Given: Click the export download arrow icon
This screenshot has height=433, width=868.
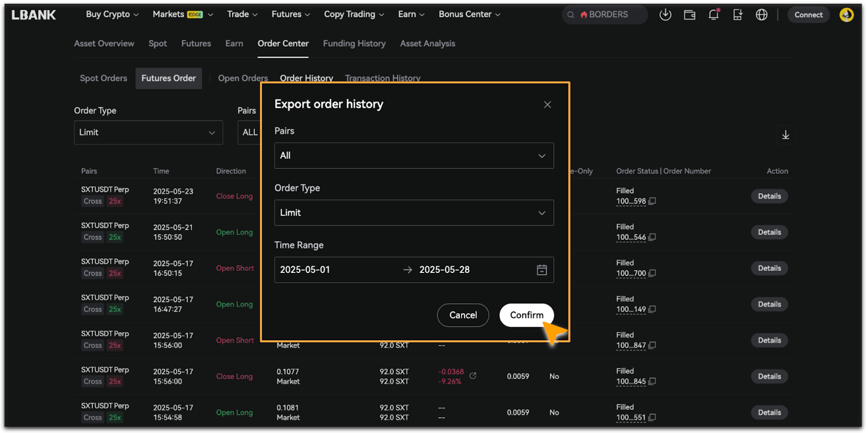Looking at the screenshot, I should 786,135.
